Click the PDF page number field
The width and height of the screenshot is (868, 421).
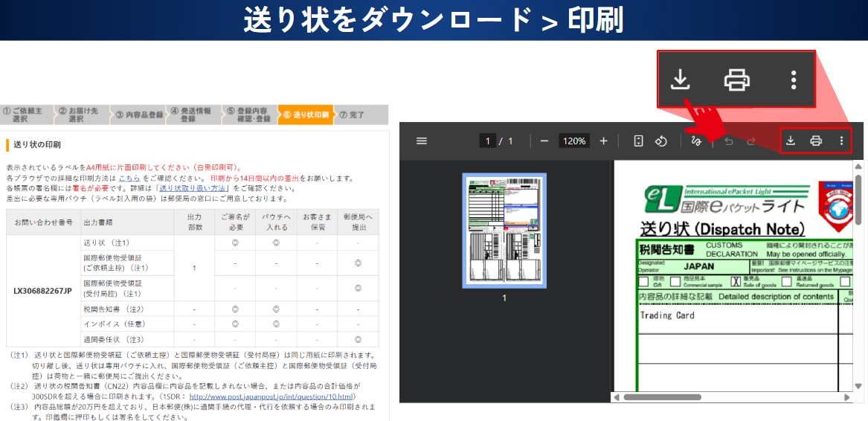[488, 141]
